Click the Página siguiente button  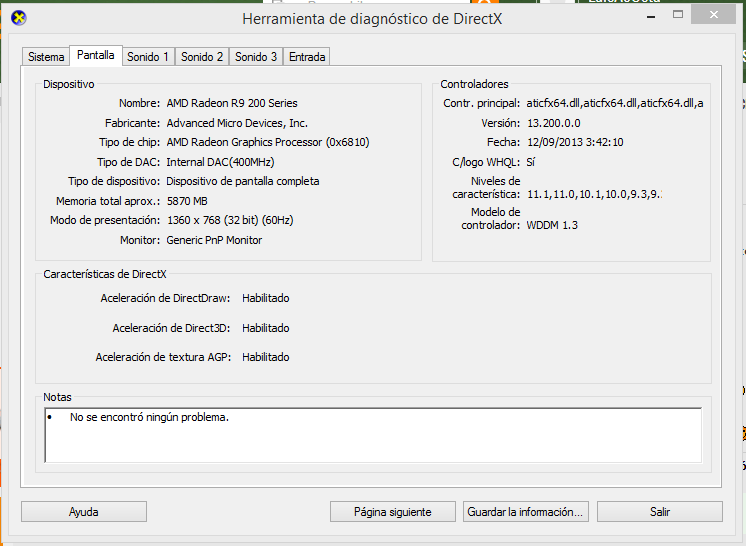pyautogui.click(x=393, y=512)
